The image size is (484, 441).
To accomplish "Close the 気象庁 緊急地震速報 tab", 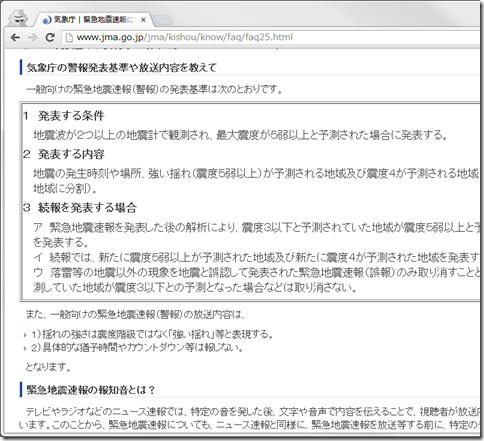I will (143, 20).
